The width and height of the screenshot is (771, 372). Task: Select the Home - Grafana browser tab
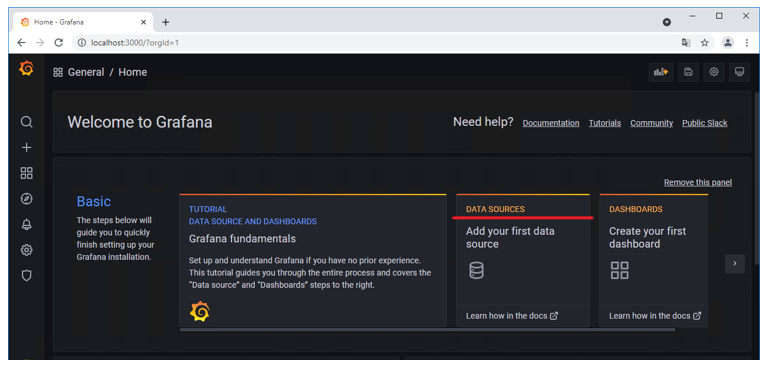click(84, 22)
